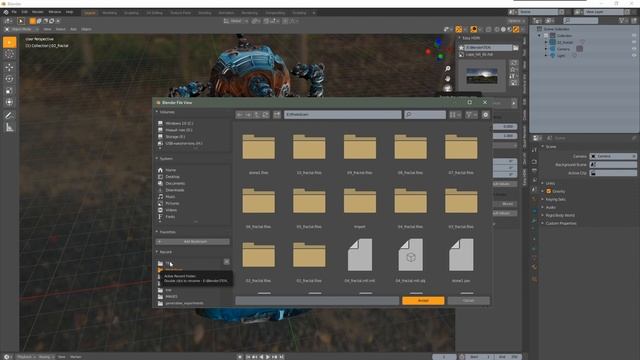Open the File menu
640x360 pixels.
point(14,13)
